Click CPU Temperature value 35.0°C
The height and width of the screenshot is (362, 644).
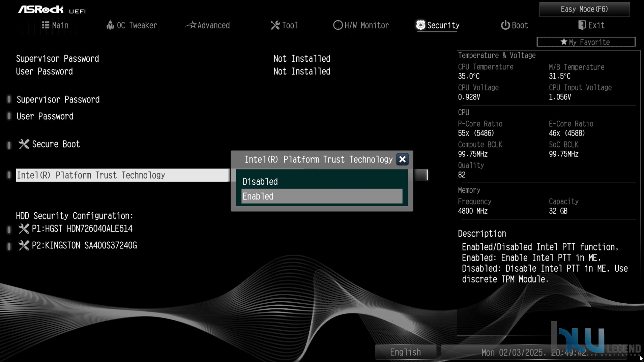tap(469, 76)
